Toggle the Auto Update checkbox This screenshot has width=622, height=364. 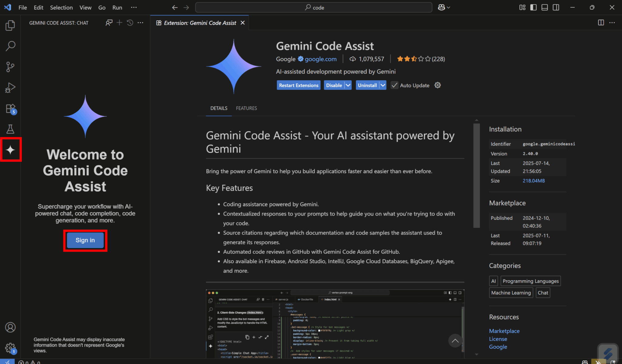[x=394, y=85]
